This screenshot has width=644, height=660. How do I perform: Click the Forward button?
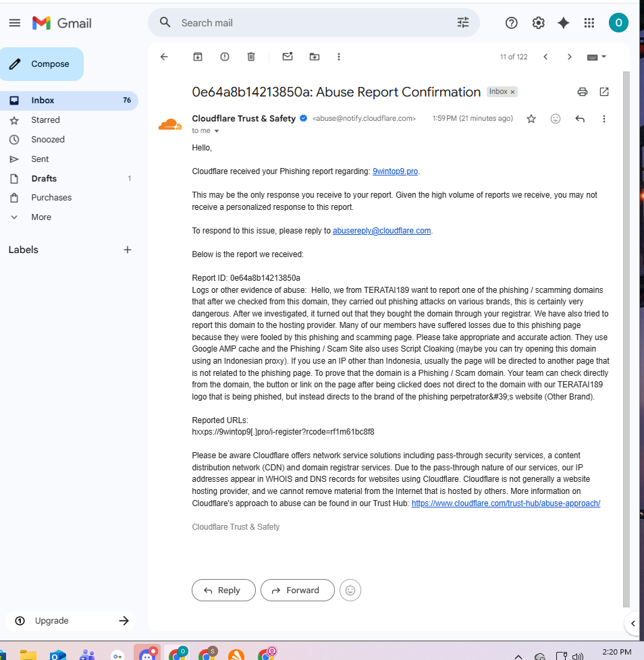tap(298, 590)
